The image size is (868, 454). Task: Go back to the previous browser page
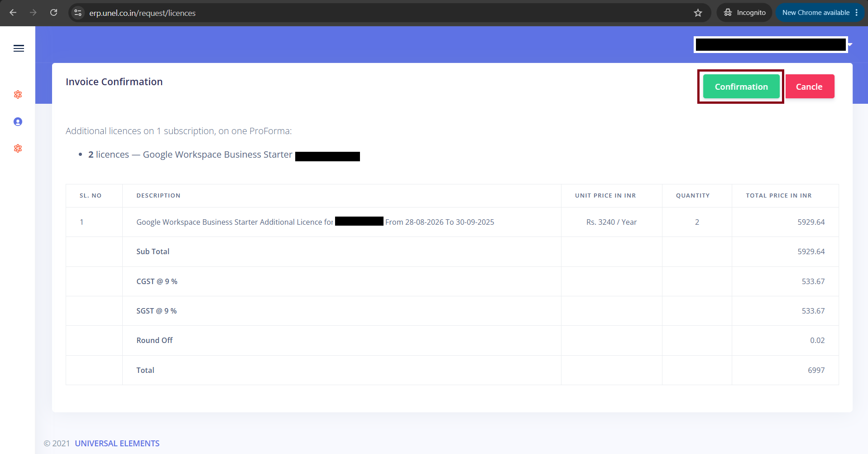click(x=13, y=13)
